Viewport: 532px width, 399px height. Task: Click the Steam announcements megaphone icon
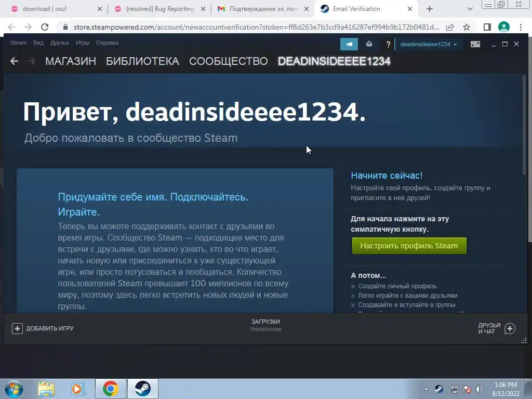[349, 44]
